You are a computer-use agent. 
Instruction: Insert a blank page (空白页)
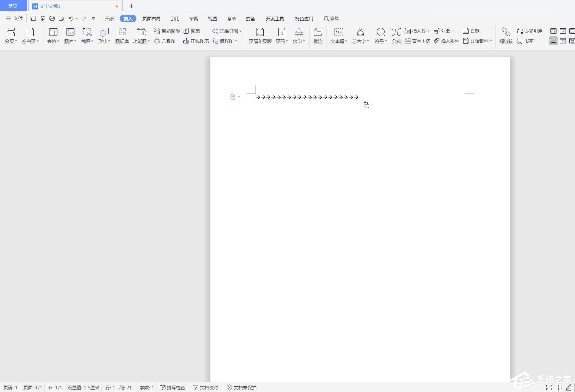(30, 36)
